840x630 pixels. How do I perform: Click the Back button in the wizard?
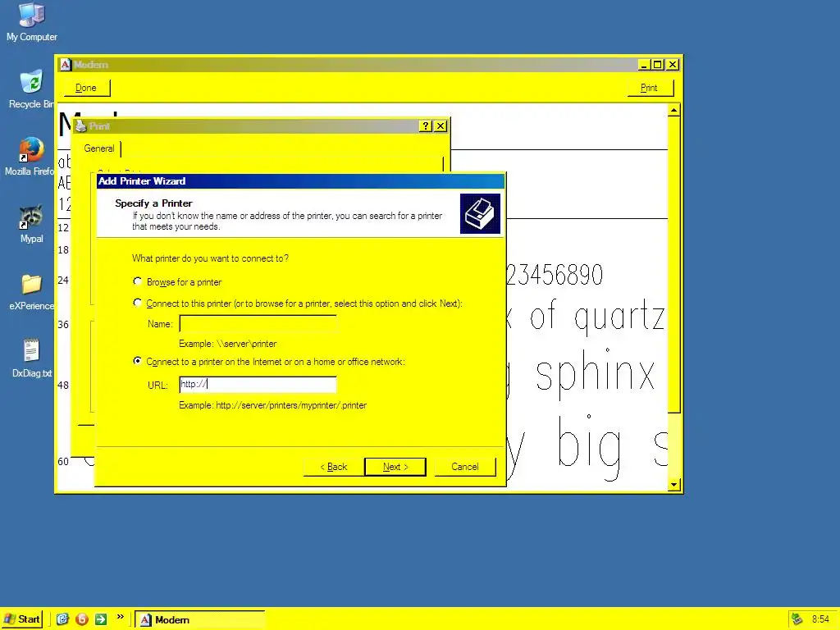click(334, 467)
